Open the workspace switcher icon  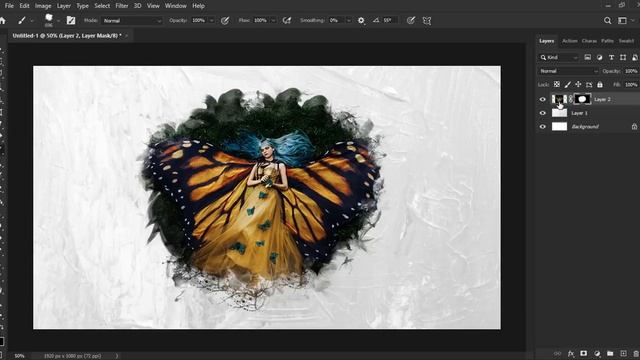[x=622, y=20]
